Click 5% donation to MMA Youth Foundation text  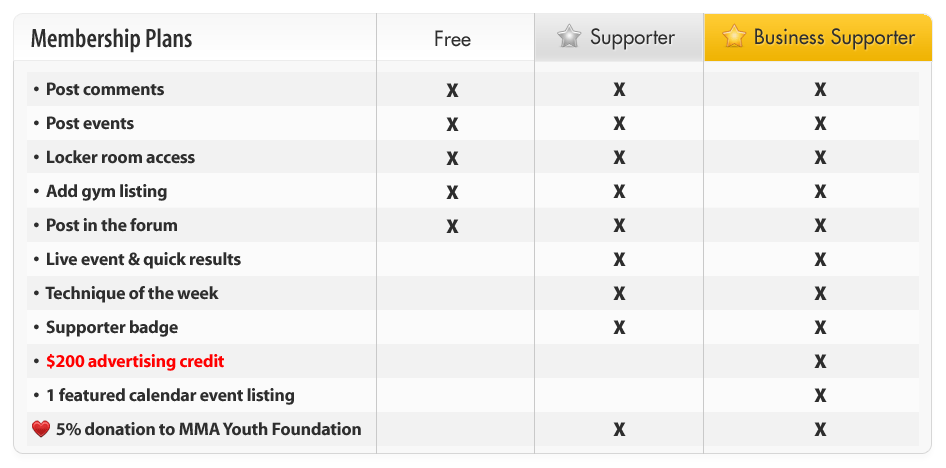208,429
